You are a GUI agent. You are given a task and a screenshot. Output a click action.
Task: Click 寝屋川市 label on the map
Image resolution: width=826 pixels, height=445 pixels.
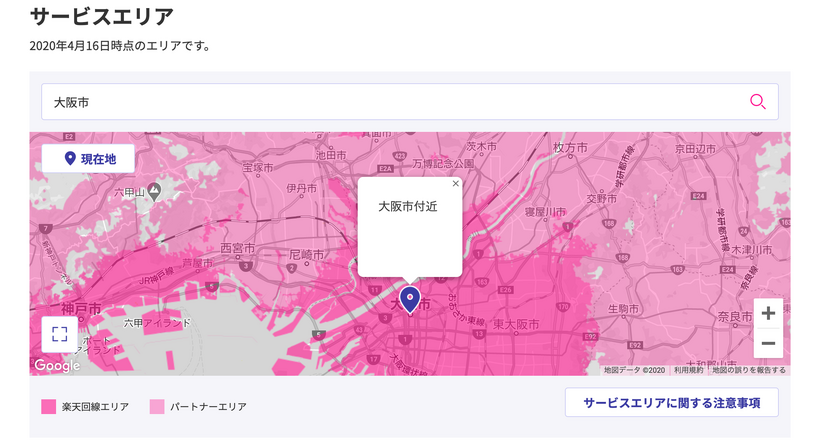point(546,212)
